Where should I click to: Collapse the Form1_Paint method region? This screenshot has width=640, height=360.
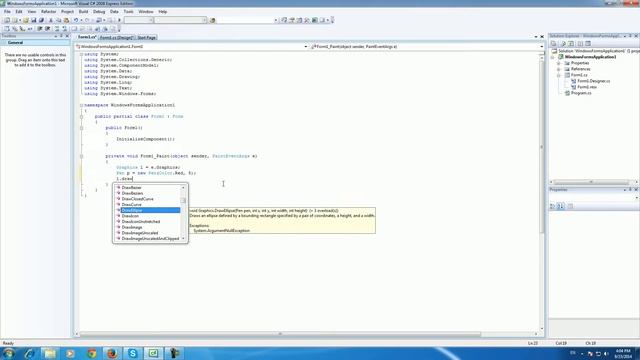(81, 156)
